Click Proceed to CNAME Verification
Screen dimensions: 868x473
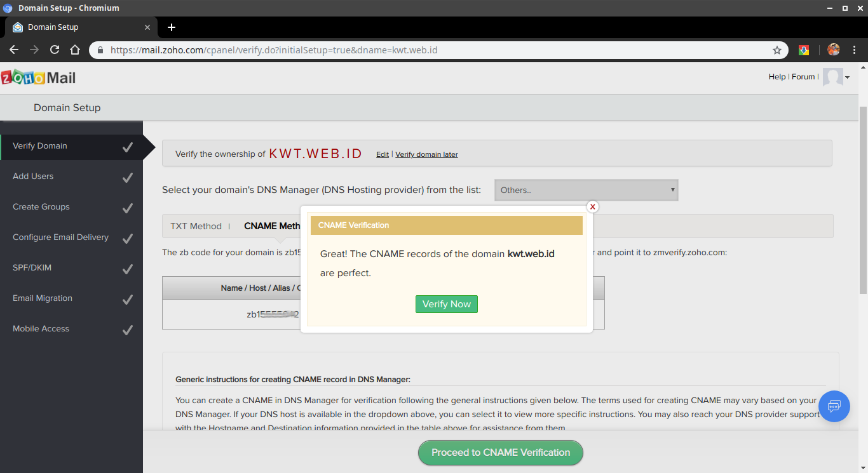500,453
